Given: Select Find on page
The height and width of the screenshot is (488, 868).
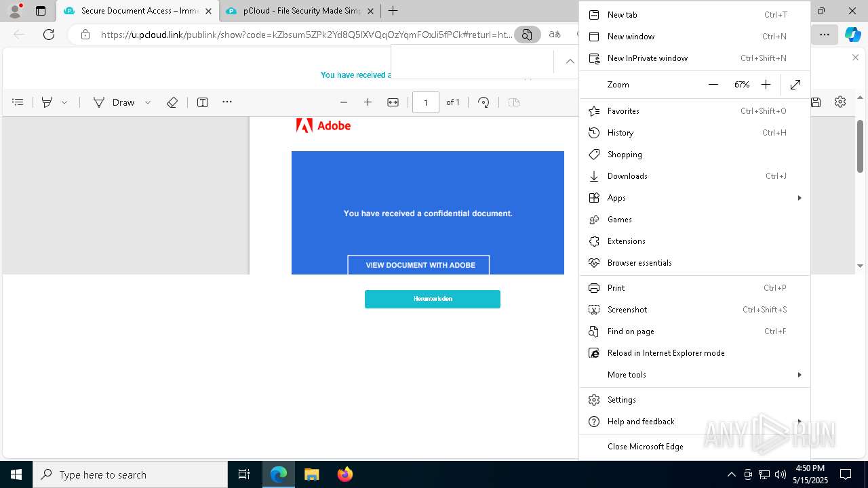Looking at the screenshot, I should (695, 331).
